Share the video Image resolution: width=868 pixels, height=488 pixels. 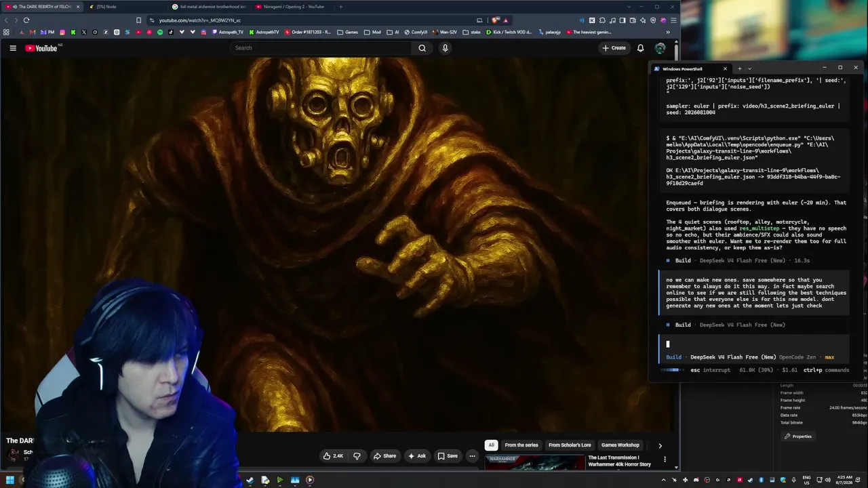click(384, 456)
